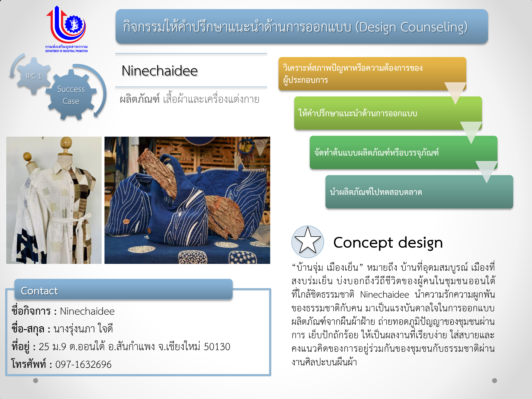Select the orange step box วิเคราะห์สภาพปัญหา
This screenshot has height=399, width=532.
pos(372,74)
